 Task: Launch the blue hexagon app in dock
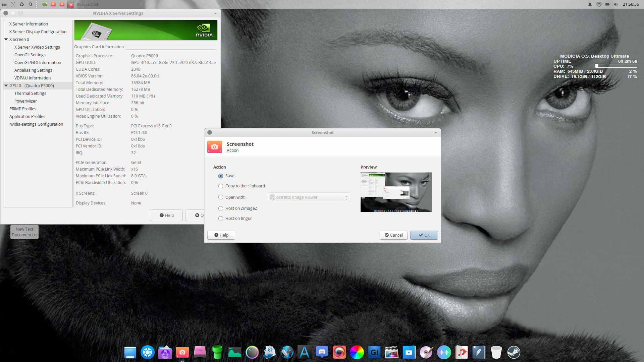pyautogui.click(x=148, y=352)
